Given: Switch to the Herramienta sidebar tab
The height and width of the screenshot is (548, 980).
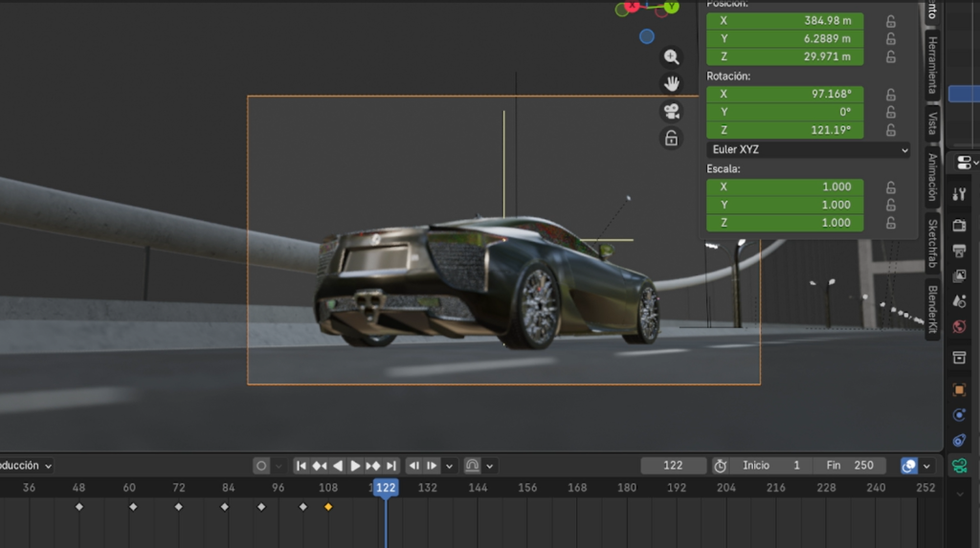Looking at the screenshot, I should [932, 65].
